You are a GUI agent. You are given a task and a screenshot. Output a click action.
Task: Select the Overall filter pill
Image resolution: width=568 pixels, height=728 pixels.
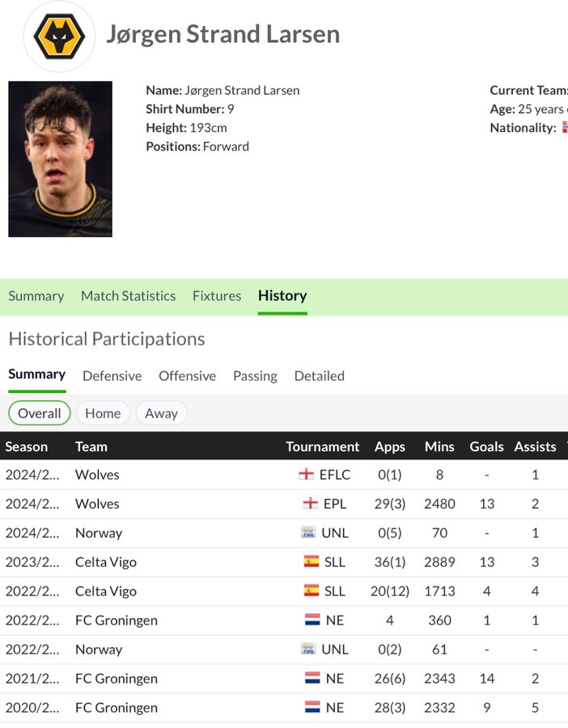[x=40, y=413]
